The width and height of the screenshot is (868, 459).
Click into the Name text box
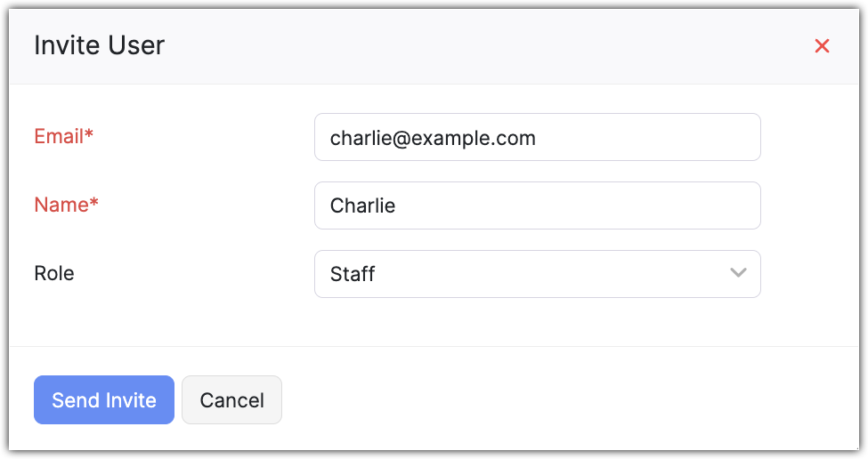pos(537,205)
